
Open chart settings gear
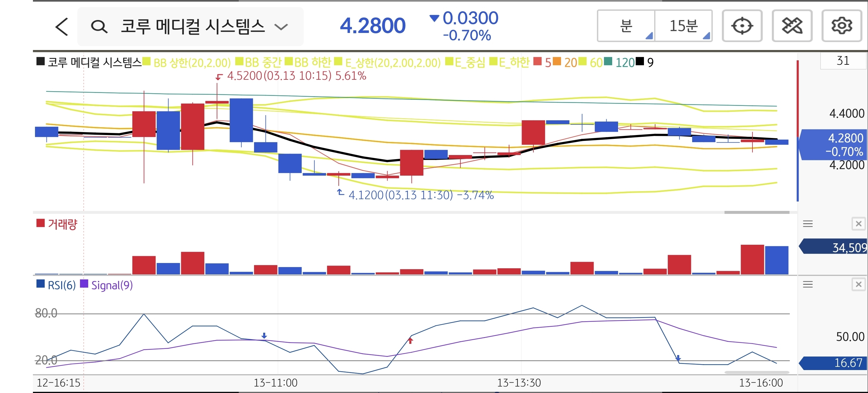coord(841,26)
